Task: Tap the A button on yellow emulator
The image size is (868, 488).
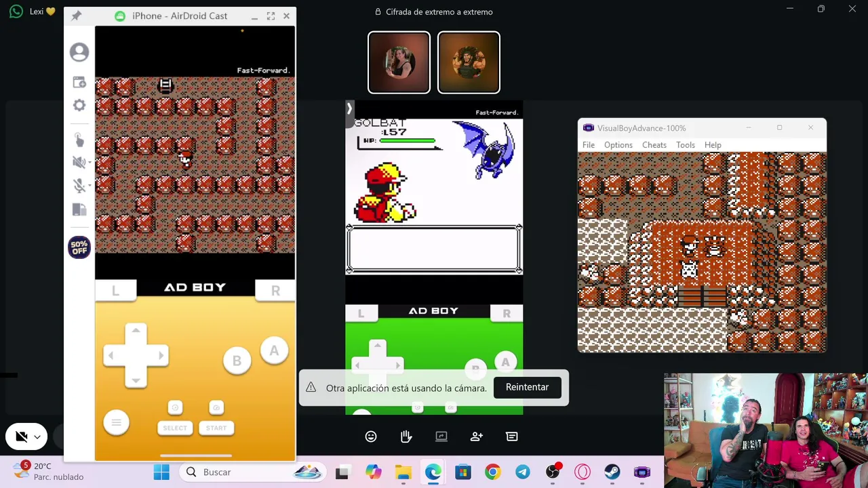Action: (274, 350)
